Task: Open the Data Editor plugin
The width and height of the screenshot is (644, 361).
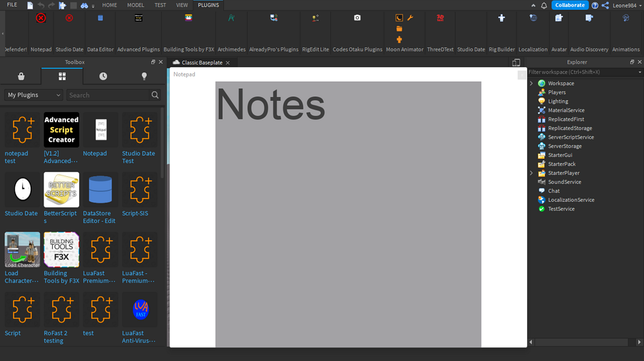Action: click(100, 18)
